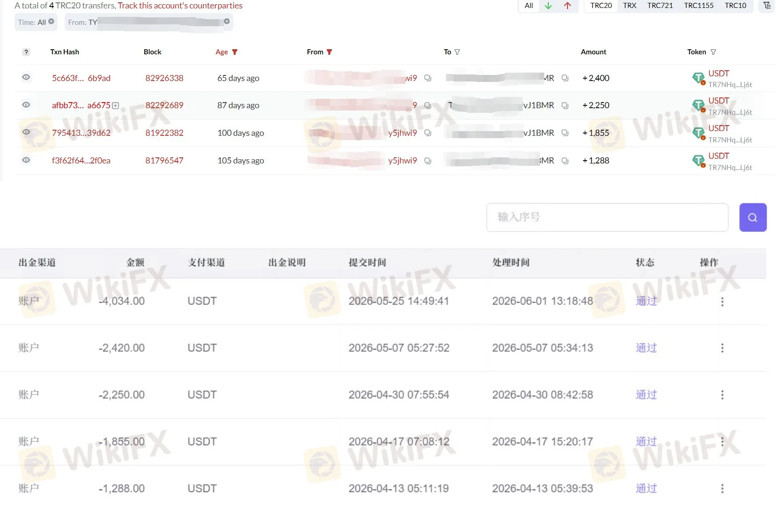Viewport: 776px width, 532px height.
Task: Open block 82926338
Action: [164, 78]
